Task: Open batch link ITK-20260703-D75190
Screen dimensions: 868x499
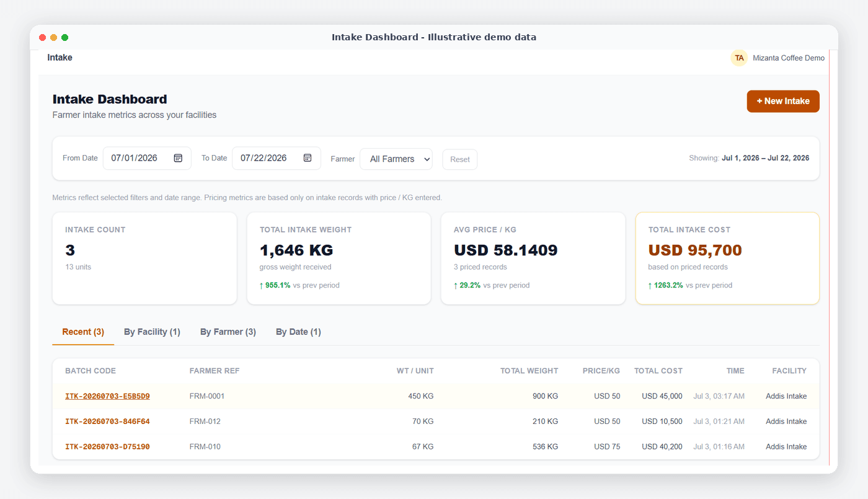Action: point(107,447)
